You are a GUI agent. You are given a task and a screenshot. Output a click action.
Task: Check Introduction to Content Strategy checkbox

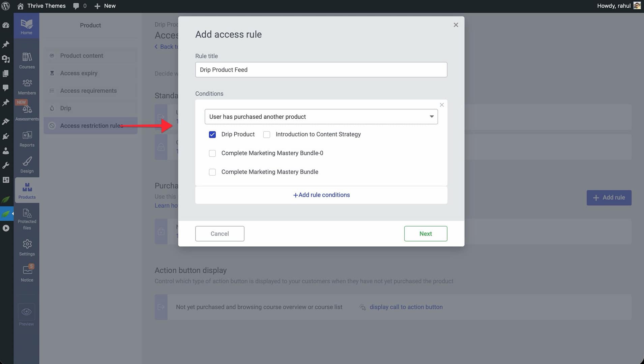(267, 134)
